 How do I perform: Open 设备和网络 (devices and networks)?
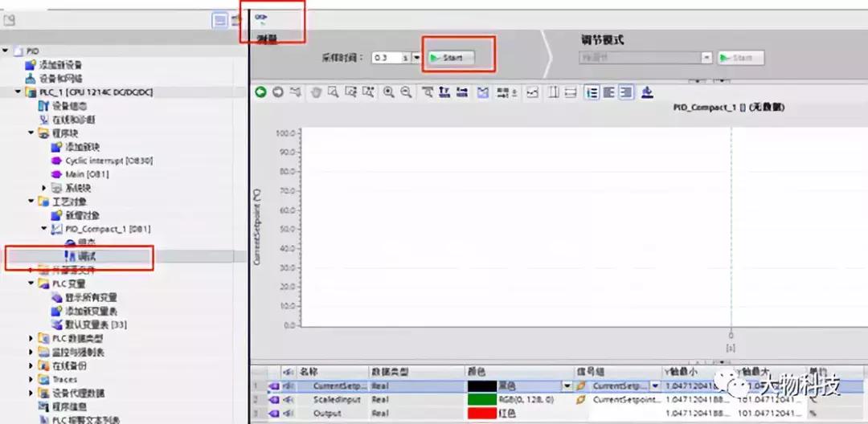pyautogui.click(x=55, y=79)
